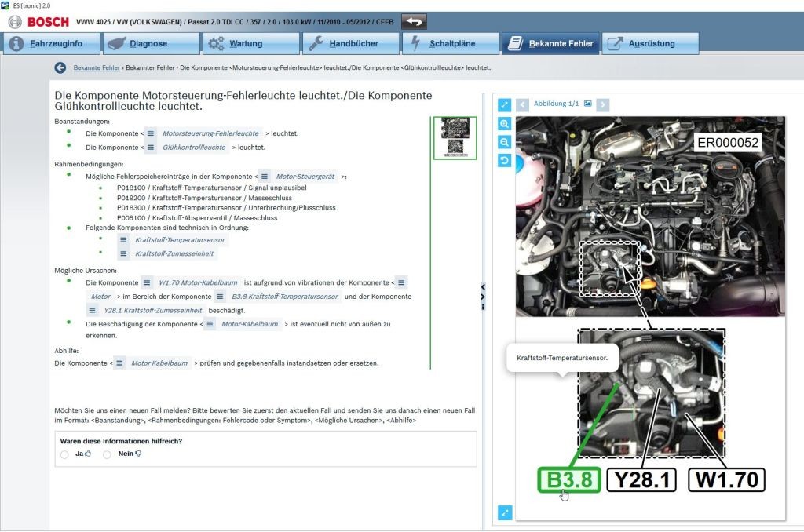Screen dimensions: 804x532
Task: Open the Wartung tab
Action: click(x=250, y=44)
